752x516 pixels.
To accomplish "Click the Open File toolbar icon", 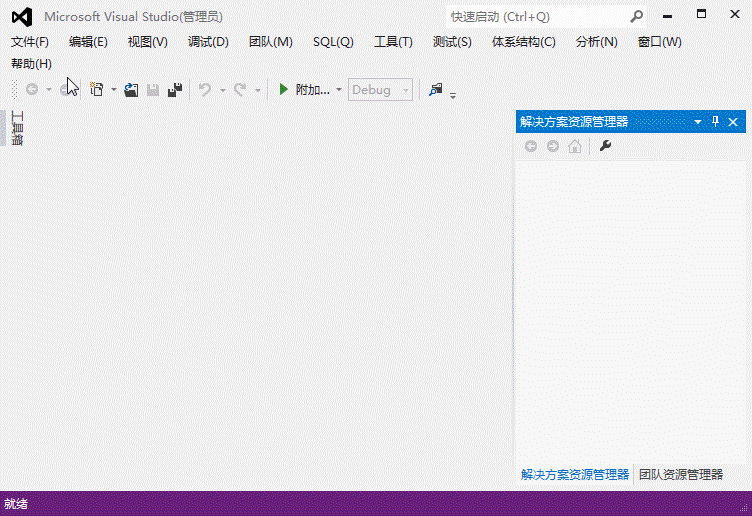I will (131, 90).
